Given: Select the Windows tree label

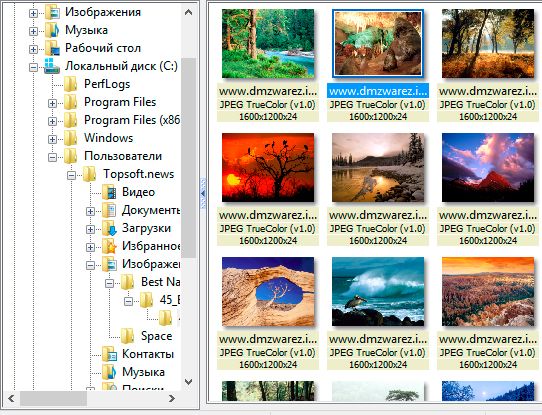Looking at the screenshot, I should [109, 138].
